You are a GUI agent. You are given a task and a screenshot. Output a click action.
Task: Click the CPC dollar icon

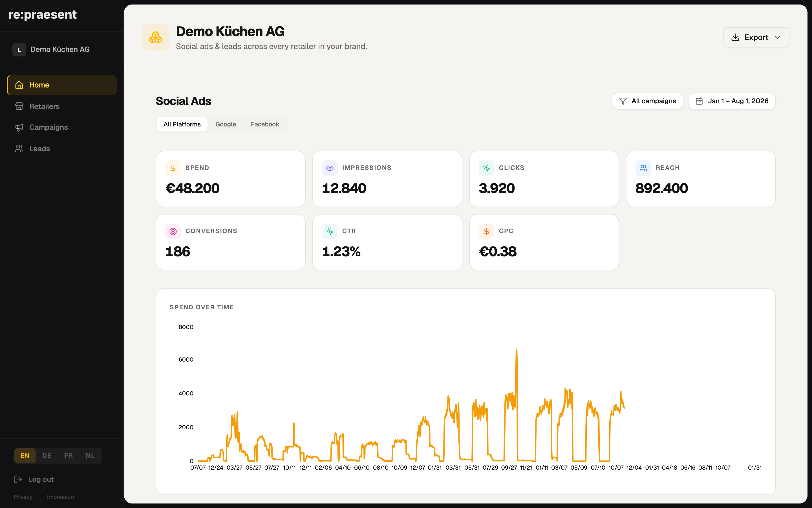click(487, 231)
